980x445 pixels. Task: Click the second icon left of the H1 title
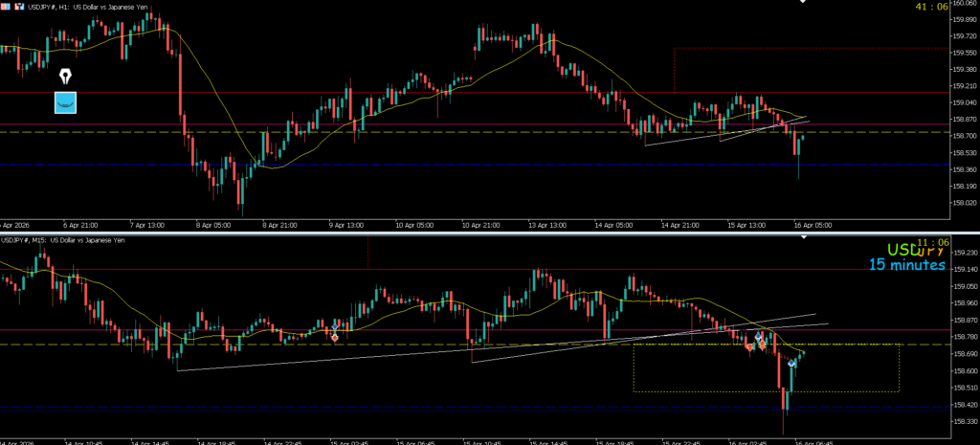click(x=18, y=6)
